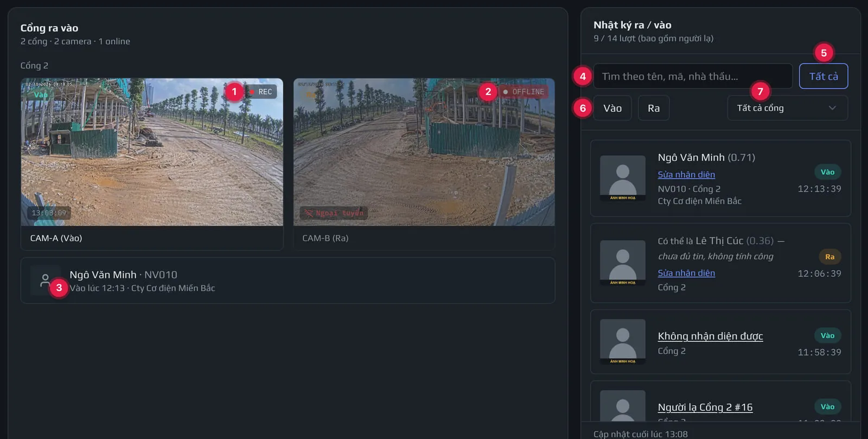Click the Vào badge at 12:13:39
Image resolution: width=868 pixels, height=439 pixels.
827,172
